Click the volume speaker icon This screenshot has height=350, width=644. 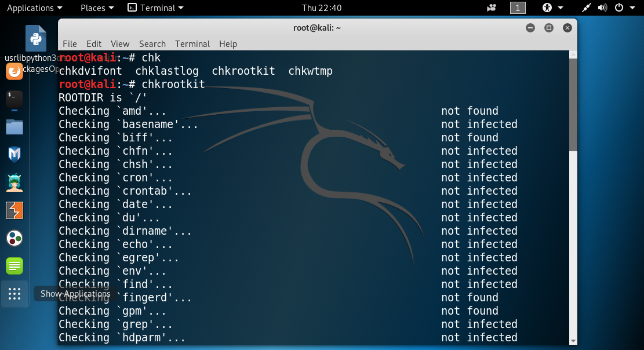click(x=602, y=8)
